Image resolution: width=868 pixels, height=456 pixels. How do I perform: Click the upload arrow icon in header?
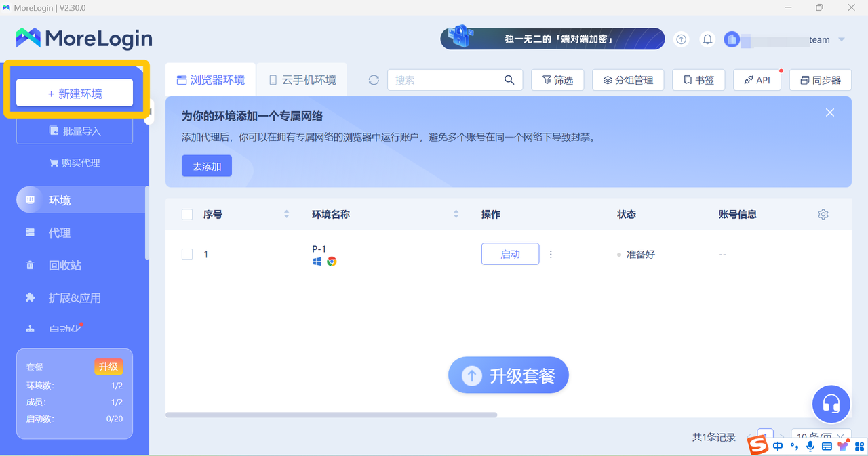coord(682,39)
